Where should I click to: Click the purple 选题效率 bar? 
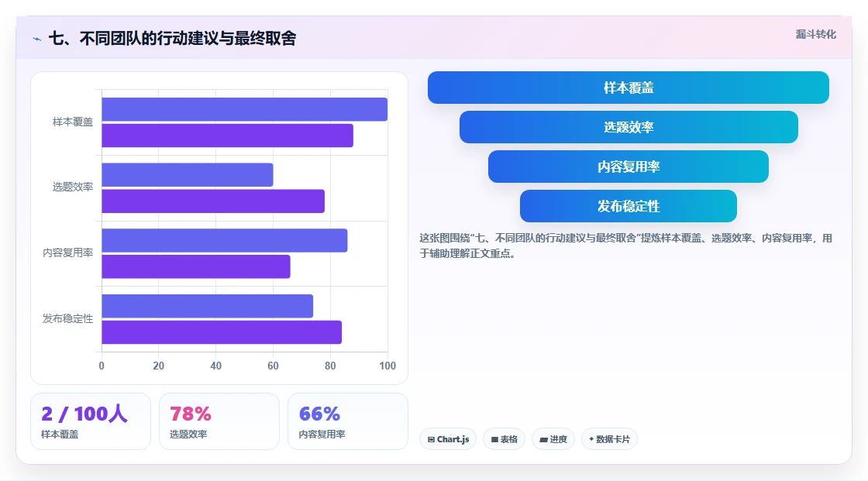point(213,201)
